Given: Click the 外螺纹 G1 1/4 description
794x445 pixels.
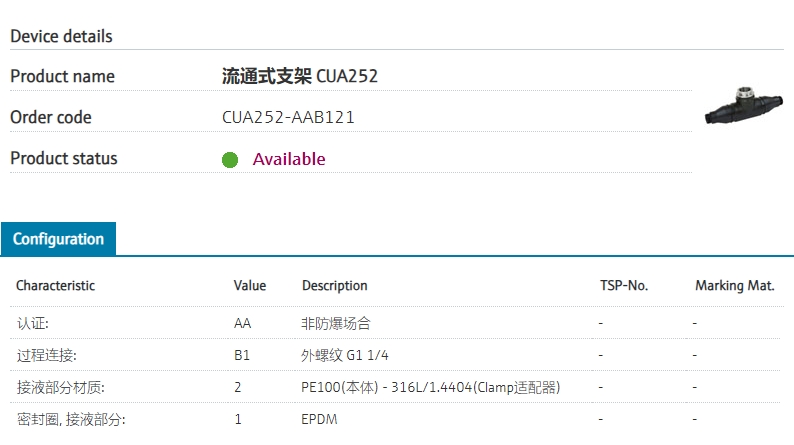Looking at the screenshot, I should pos(343,355).
